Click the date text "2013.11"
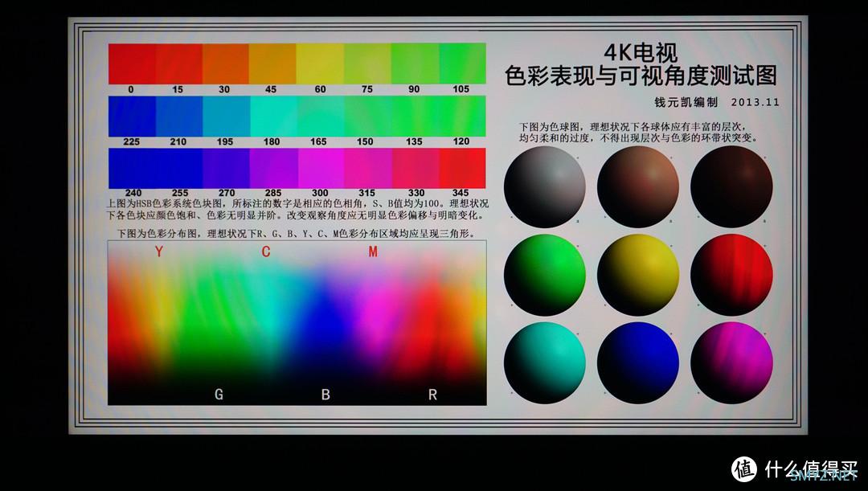Image resolution: width=868 pixels, height=491 pixels. (755, 102)
